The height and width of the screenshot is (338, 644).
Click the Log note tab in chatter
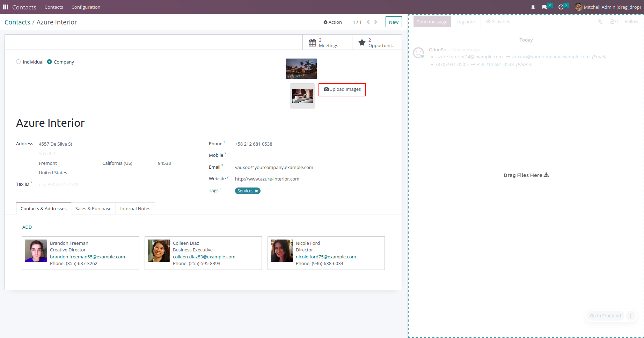(466, 22)
